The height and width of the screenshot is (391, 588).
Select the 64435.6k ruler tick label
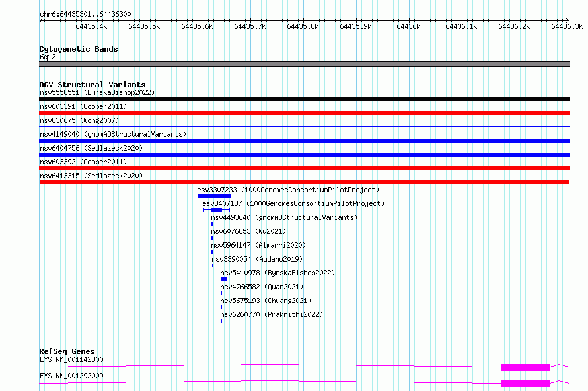pyautogui.click(x=197, y=26)
